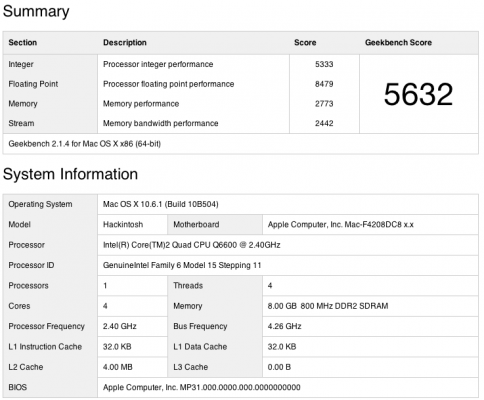
Task: Click 'Memory bandwidth performance' description
Action: point(161,123)
